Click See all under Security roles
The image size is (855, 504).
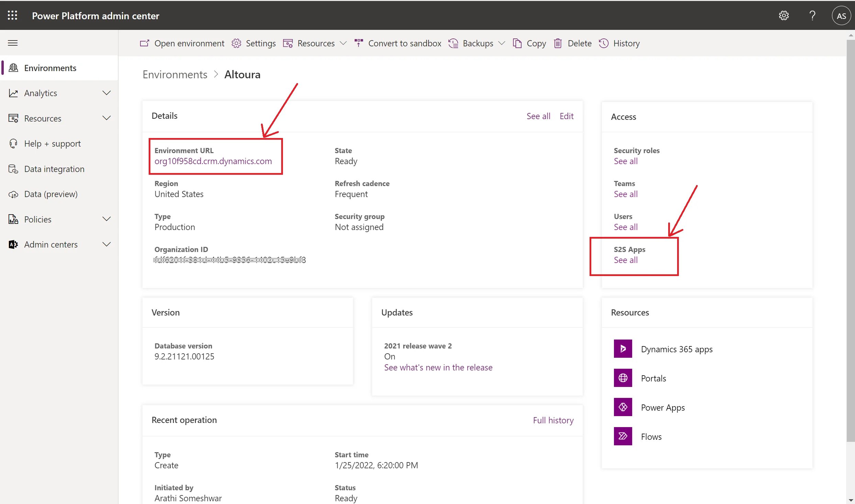pyautogui.click(x=626, y=161)
